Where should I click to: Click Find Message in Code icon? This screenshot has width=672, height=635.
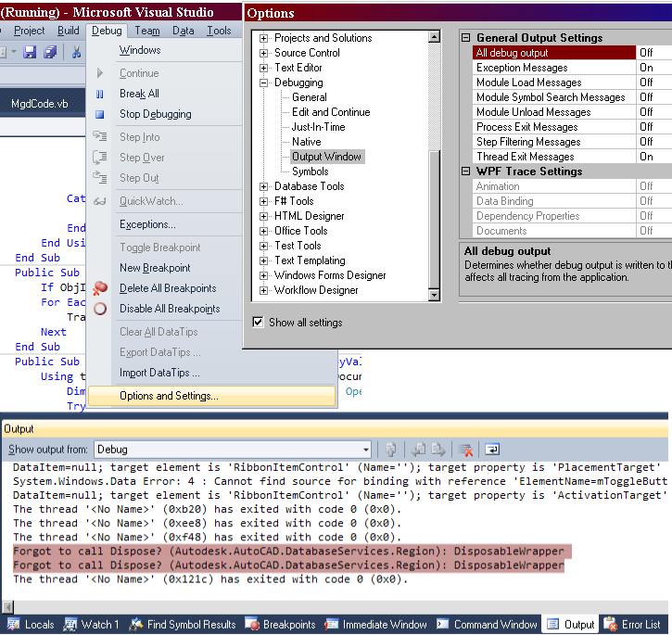click(391, 450)
